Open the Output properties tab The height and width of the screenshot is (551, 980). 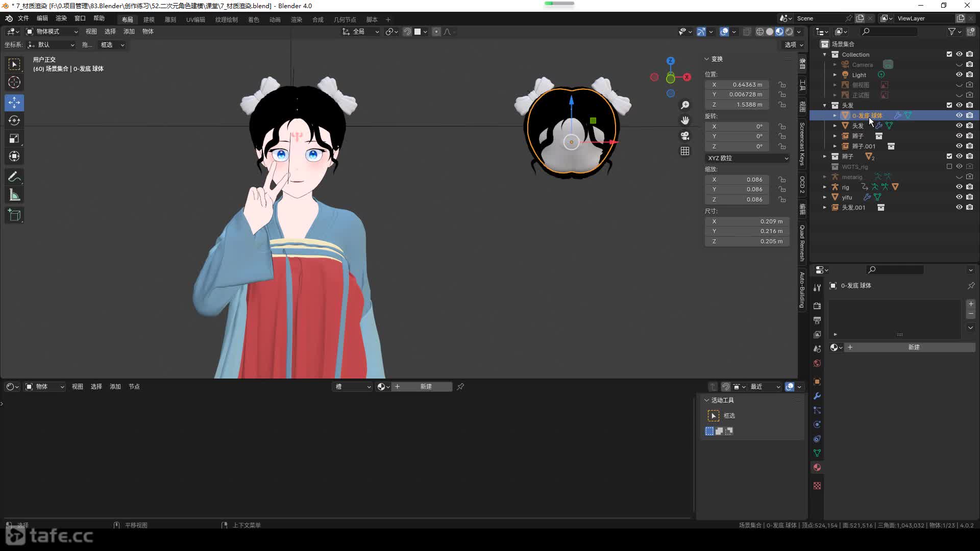[817, 320]
